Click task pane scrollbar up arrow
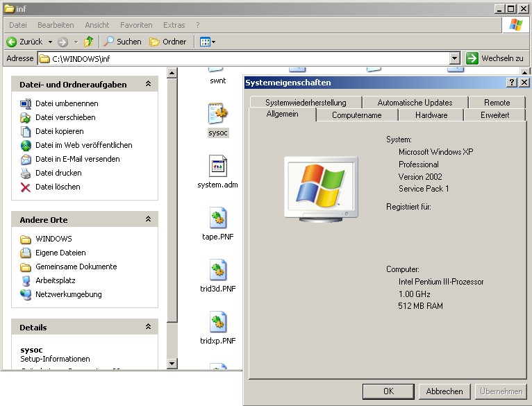The image size is (532, 406). tap(172, 73)
